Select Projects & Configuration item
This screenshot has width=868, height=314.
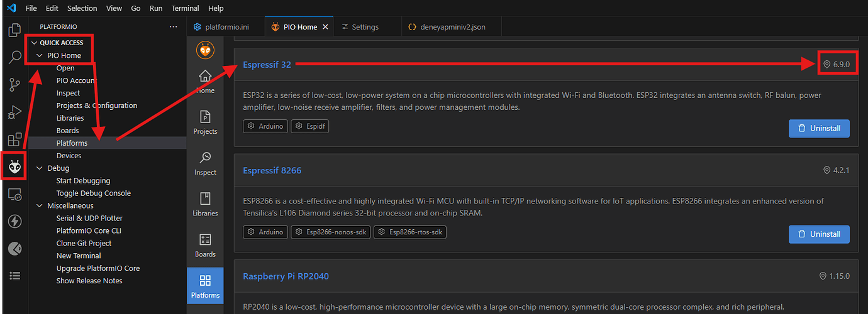pos(97,106)
